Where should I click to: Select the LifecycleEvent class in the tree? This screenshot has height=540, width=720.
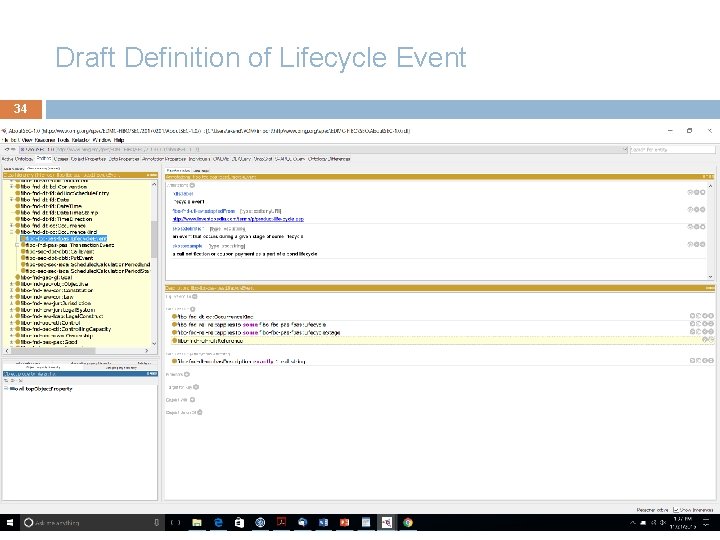[66, 239]
